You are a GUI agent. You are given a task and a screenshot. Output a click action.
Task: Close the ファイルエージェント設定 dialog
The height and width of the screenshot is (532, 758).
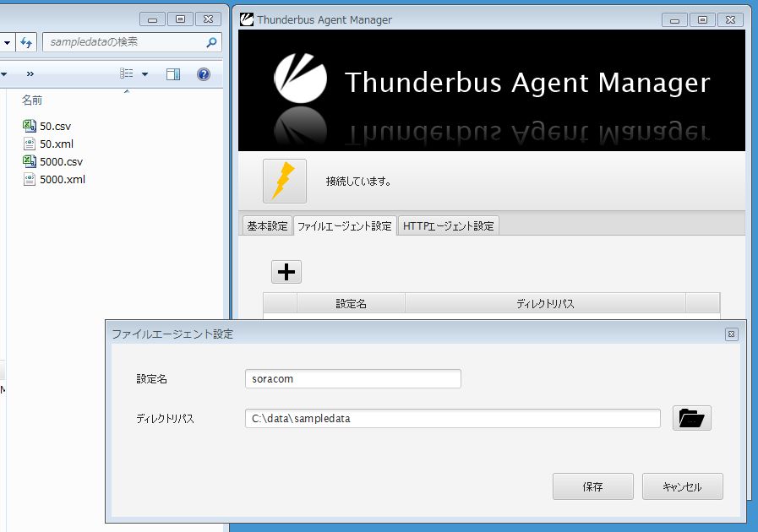[732, 334]
